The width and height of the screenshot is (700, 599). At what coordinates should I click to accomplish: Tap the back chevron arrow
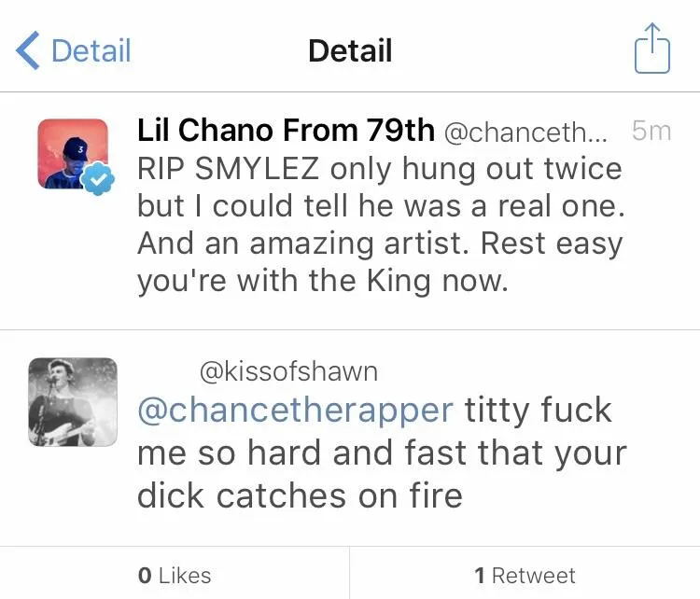click(28, 50)
